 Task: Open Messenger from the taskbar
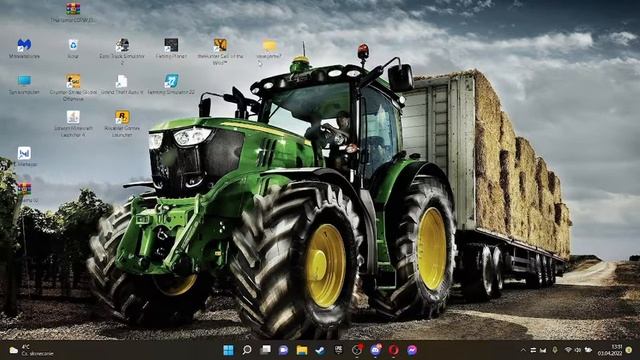point(412,350)
